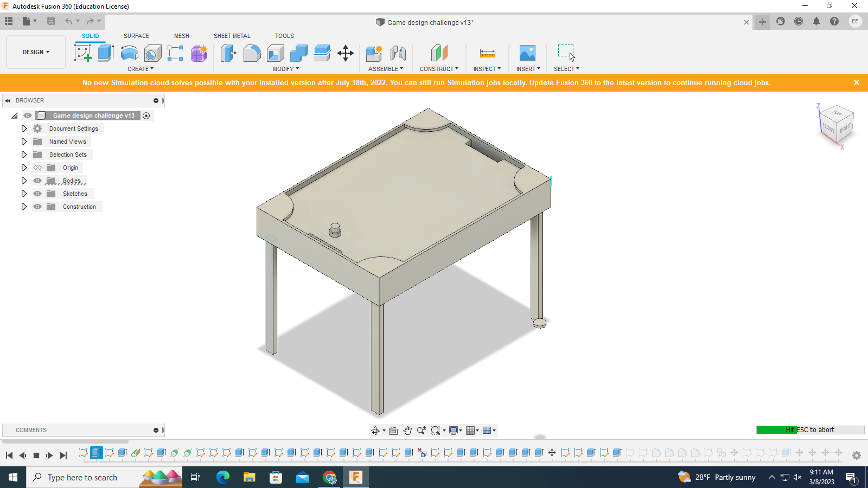The height and width of the screenshot is (488, 868).
Task: Select the Create Sketch tool
Action: pos(84,53)
